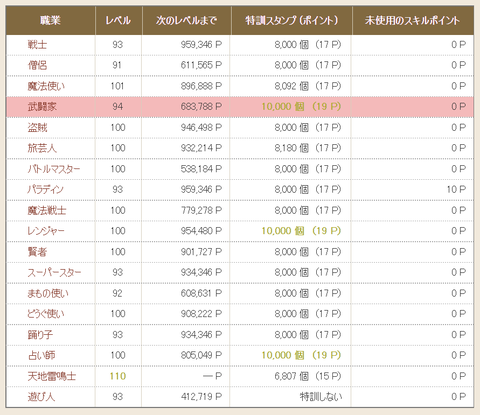The image size is (480, 415).
Task: Select the level 94 value for 武闘家
Action: [x=118, y=107]
